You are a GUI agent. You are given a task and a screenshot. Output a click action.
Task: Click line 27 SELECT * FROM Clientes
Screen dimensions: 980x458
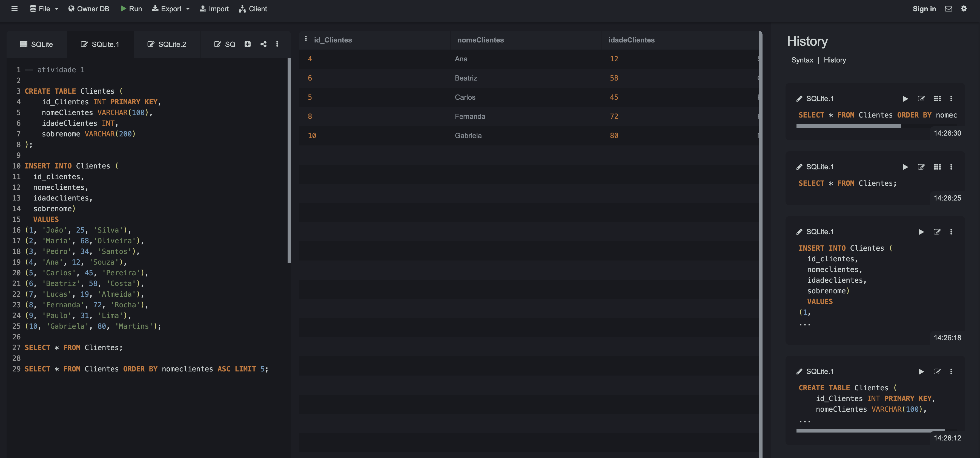[x=74, y=348]
